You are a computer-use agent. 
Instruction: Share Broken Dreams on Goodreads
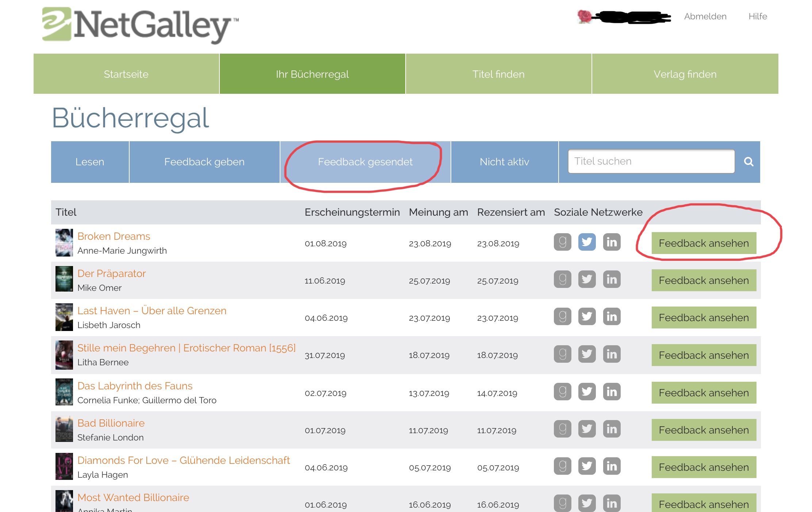(563, 242)
